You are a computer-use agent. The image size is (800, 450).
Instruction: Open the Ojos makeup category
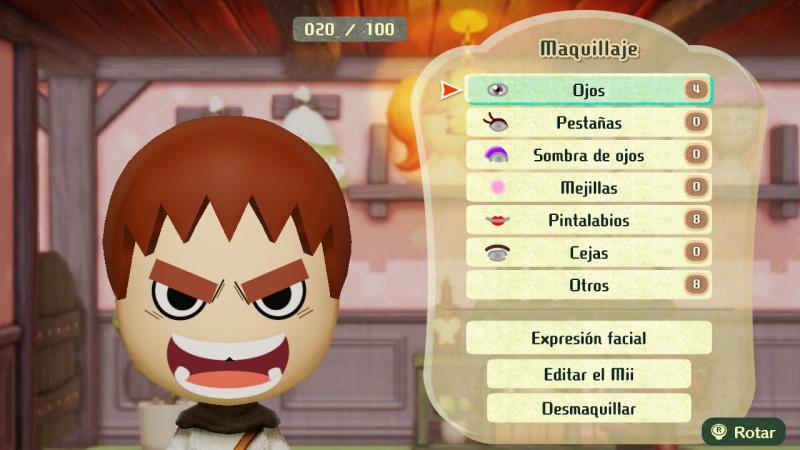point(589,90)
